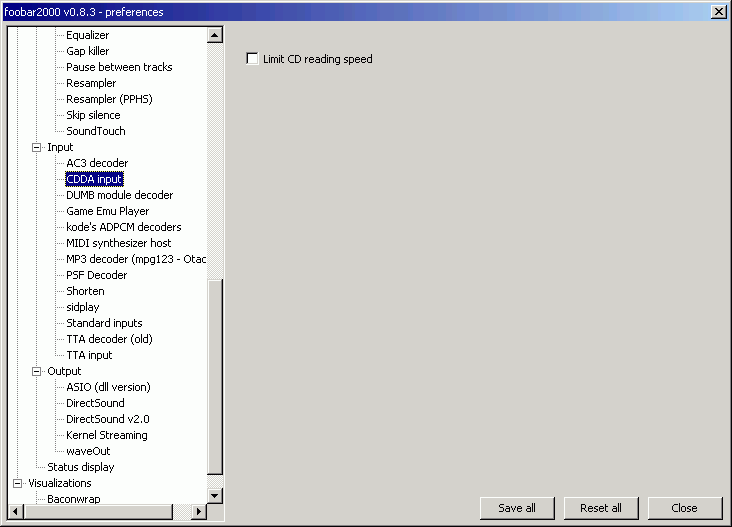Open Skip silence settings
This screenshot has width=732, height=527.
93,115
